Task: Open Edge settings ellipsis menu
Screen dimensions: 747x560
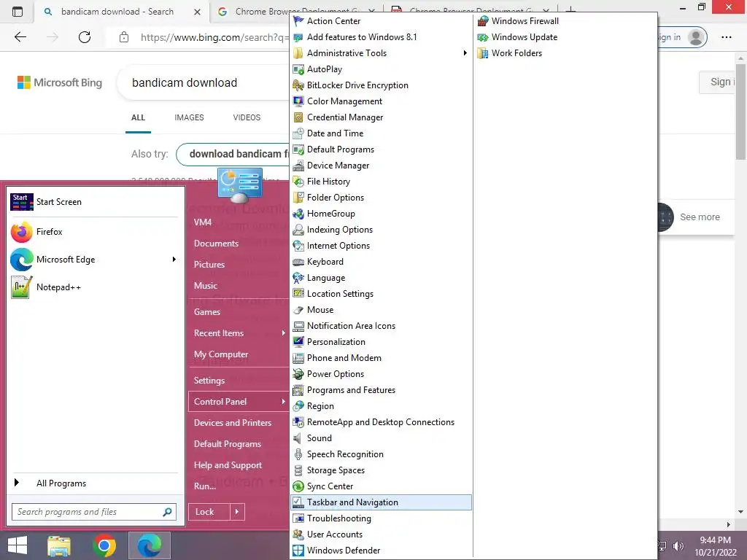Action: pos(727,37)
